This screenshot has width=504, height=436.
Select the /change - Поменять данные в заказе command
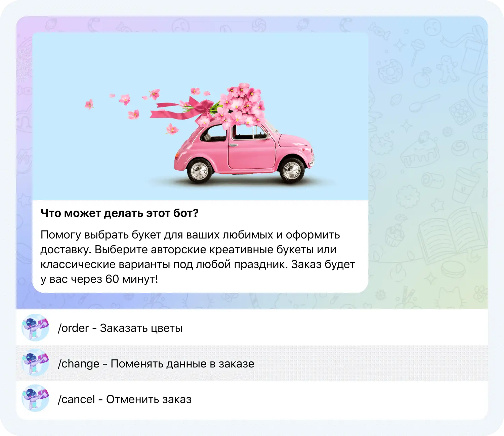[x=252, y=363]
